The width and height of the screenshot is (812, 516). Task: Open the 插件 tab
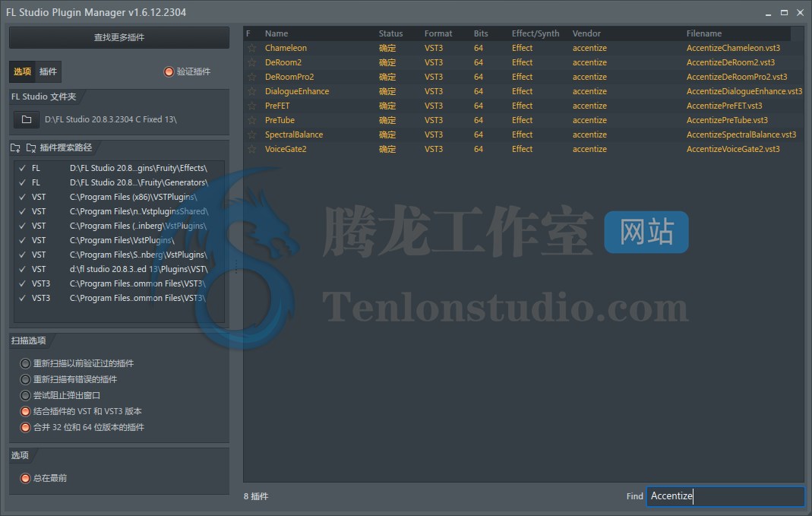coord(48,72)
